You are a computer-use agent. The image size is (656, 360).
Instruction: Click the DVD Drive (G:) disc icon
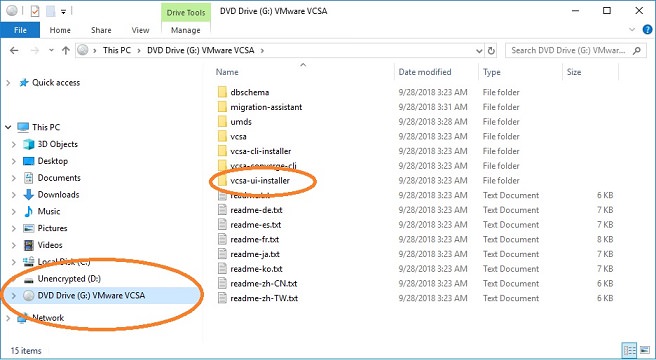[x=28, y=296]
